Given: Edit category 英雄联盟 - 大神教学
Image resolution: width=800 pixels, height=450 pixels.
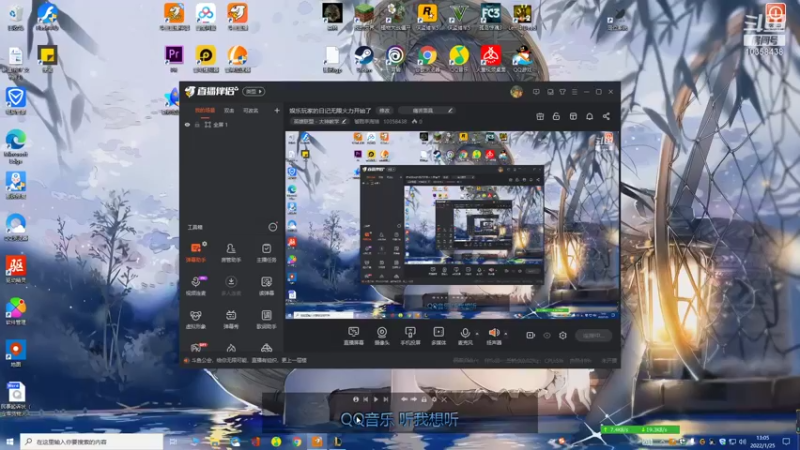Looking at the screenshot, I should [319, 121].
